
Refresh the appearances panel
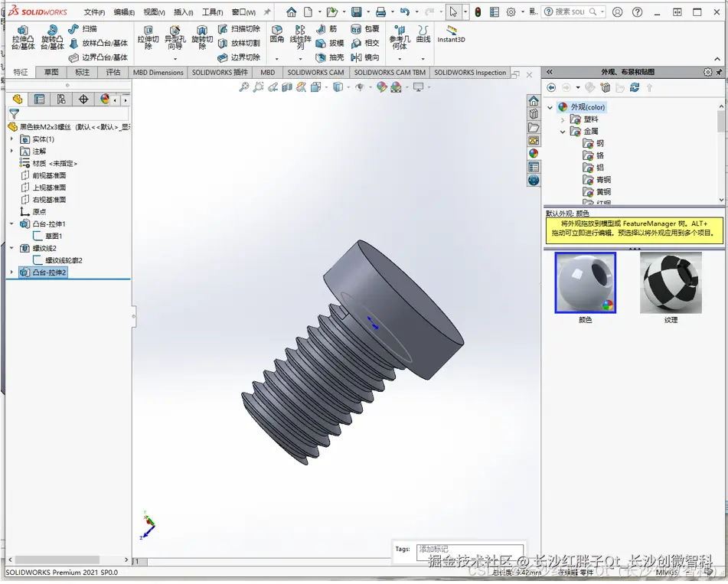pos(635,88)
